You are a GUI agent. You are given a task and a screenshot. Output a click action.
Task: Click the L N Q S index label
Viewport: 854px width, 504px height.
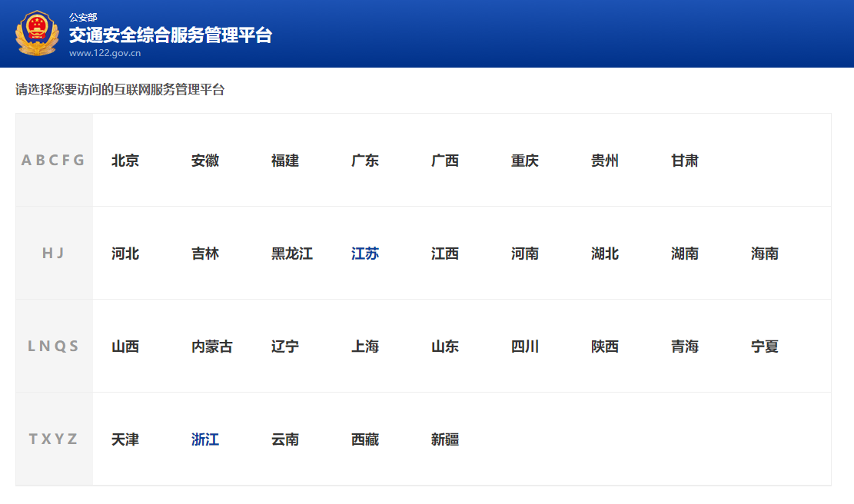(53, 346)
